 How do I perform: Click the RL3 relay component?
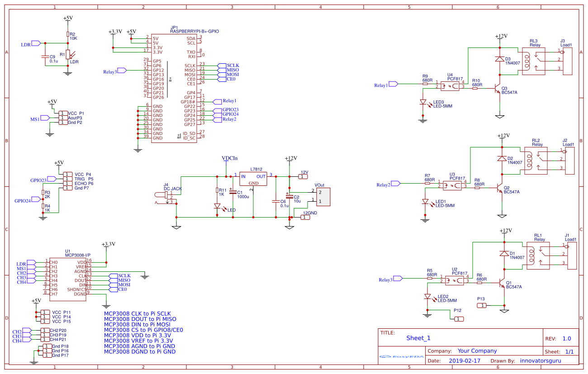pos(534,61)
